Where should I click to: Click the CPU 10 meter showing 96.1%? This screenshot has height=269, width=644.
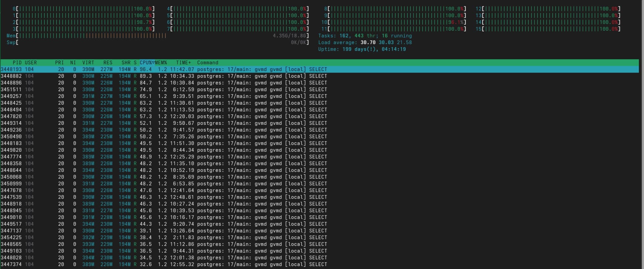[x=394, y=22]
